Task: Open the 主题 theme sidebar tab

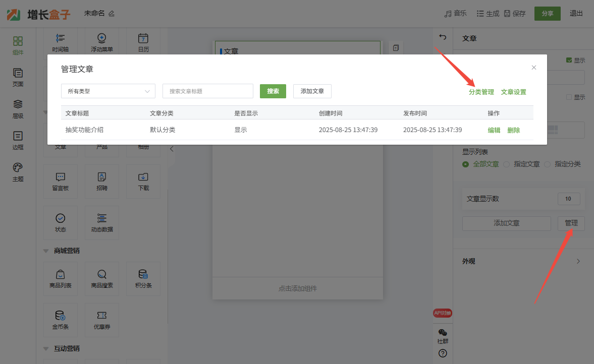Action: pos(18,172)
